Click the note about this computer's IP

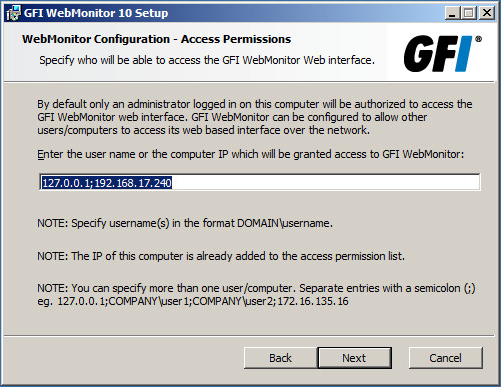(221, 256)
